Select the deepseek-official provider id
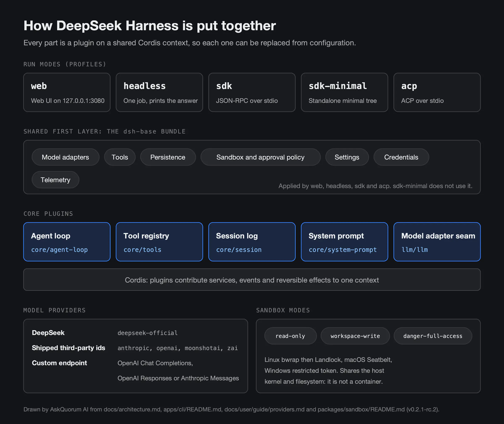This screenshot has width=504, height=424. (x=147, y=333)
